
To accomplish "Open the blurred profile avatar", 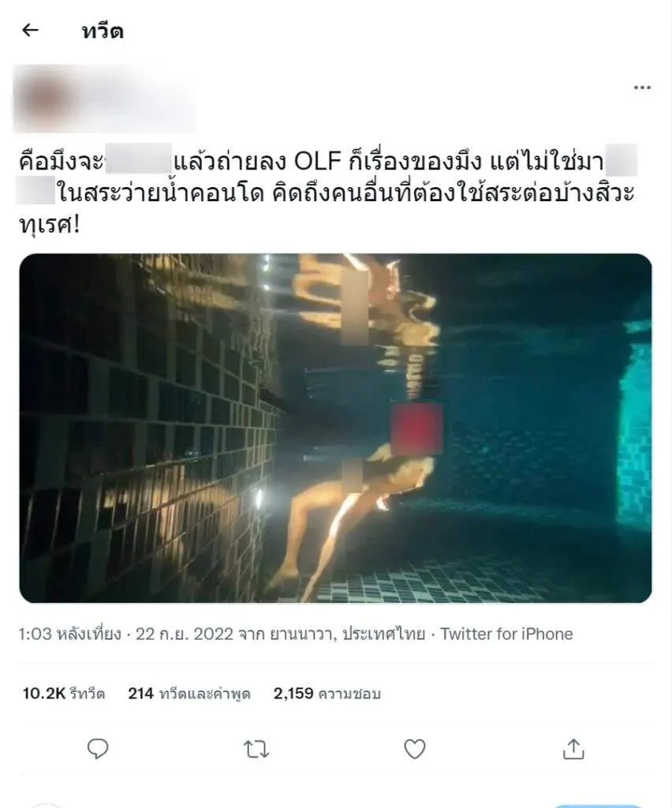I will click(x=43, y=99).
